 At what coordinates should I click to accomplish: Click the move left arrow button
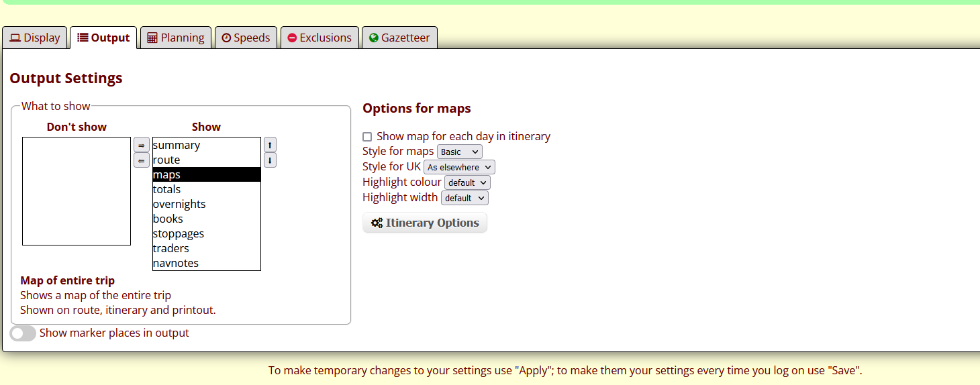click(141, 160)
